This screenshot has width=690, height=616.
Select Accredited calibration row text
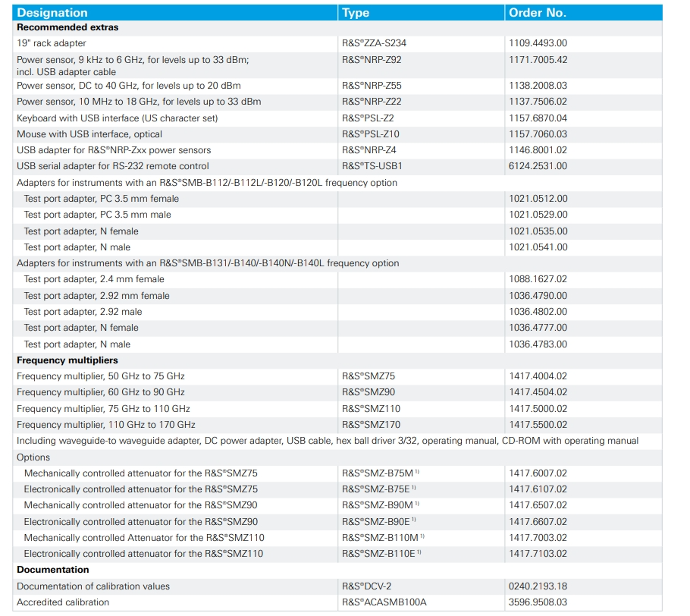click(63, 602)
